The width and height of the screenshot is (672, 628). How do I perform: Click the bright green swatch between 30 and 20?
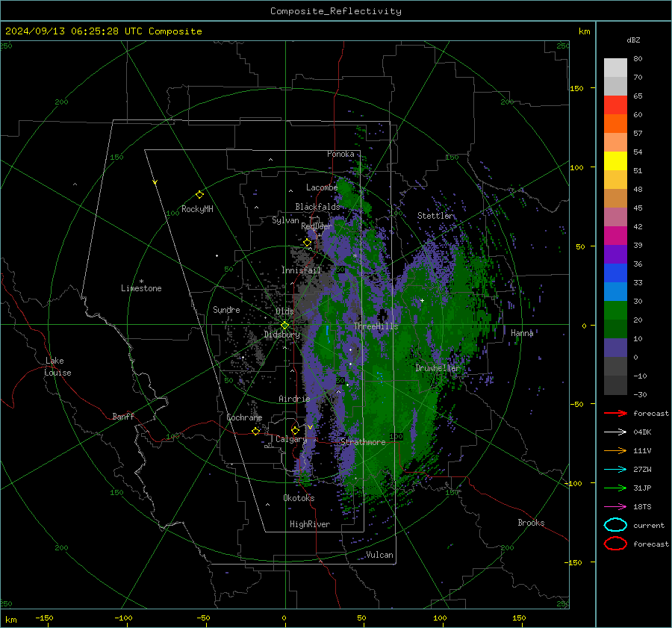coord(615,311)
